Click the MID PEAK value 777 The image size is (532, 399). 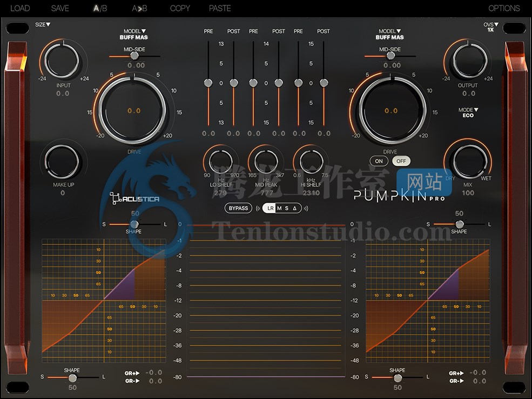(267, 193)
